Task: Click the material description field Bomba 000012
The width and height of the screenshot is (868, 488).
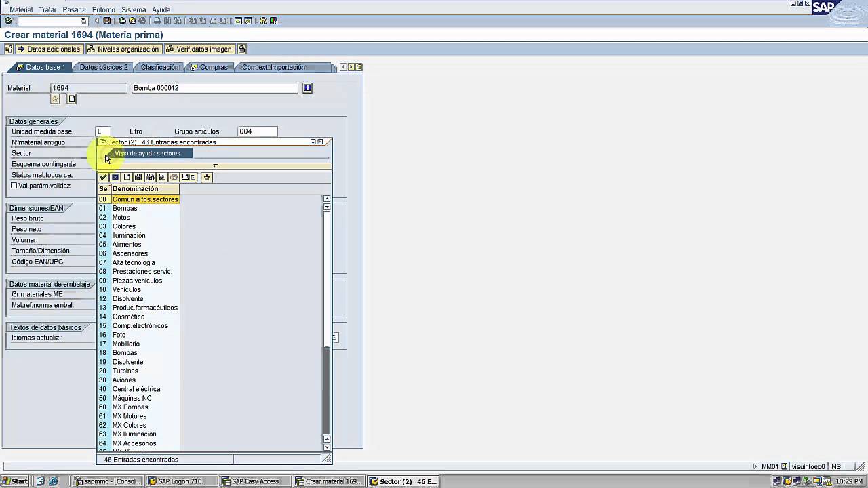Action: tap(215, 88)
